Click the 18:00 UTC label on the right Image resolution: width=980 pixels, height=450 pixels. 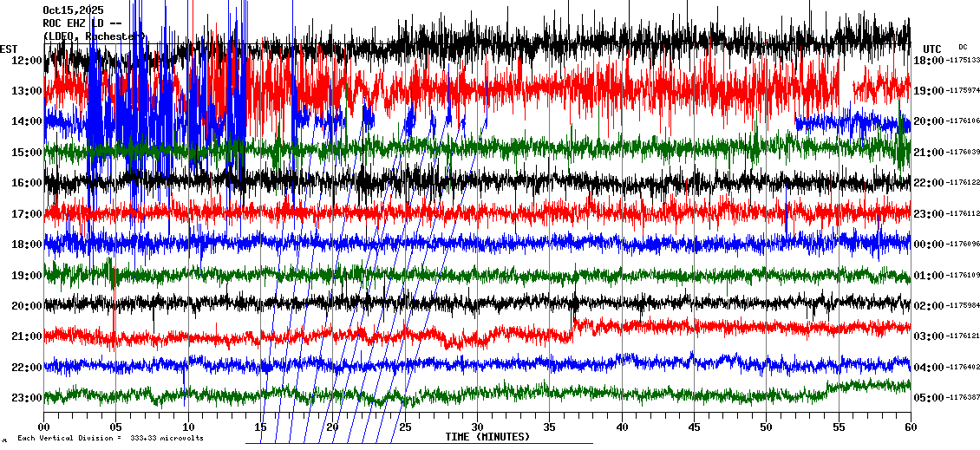pyautogui.click(x=928, y=60)
